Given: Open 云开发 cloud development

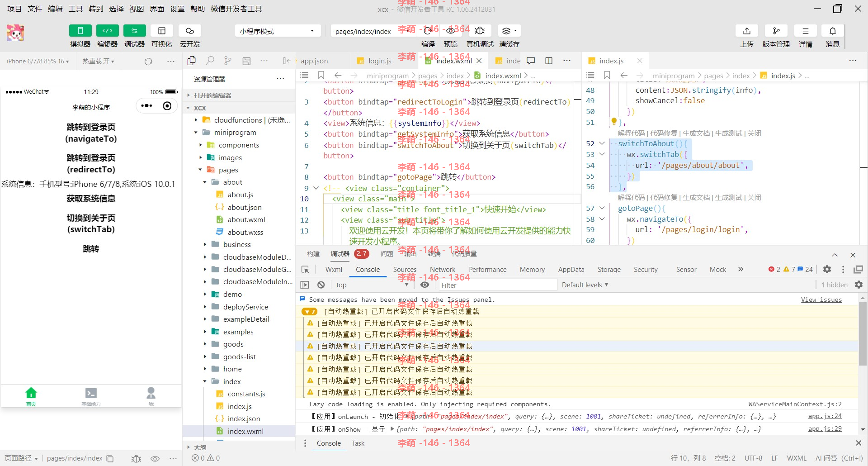Looking at the screenshot, I should coord(190,31).
